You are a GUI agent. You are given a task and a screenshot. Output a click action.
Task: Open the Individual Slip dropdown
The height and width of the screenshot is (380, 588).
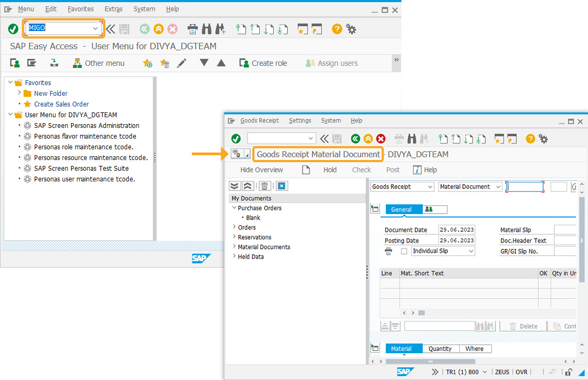471,251
